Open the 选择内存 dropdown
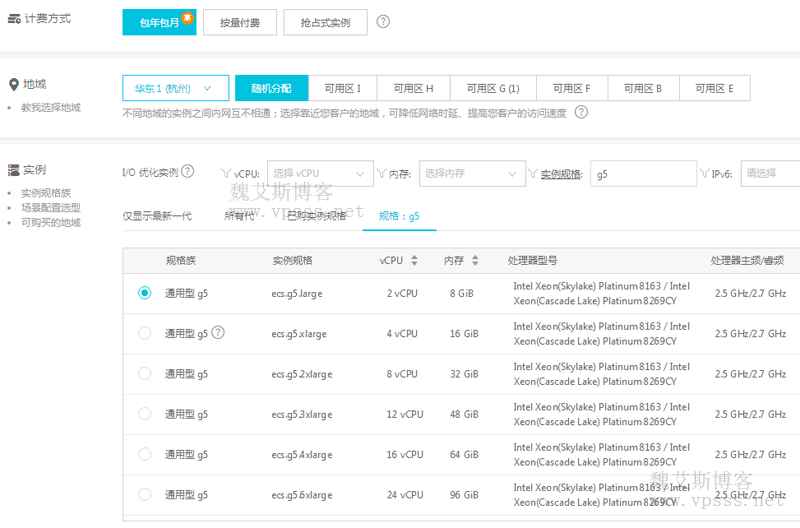 472,173
